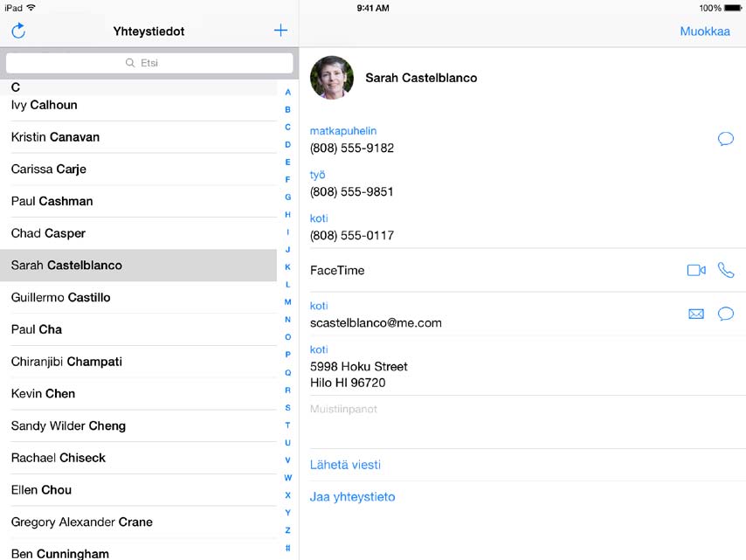Tap the 9:41 AM clock
The width and height of the screenshot is (746, 560).
pyautogui.click(x=373, y=8)
